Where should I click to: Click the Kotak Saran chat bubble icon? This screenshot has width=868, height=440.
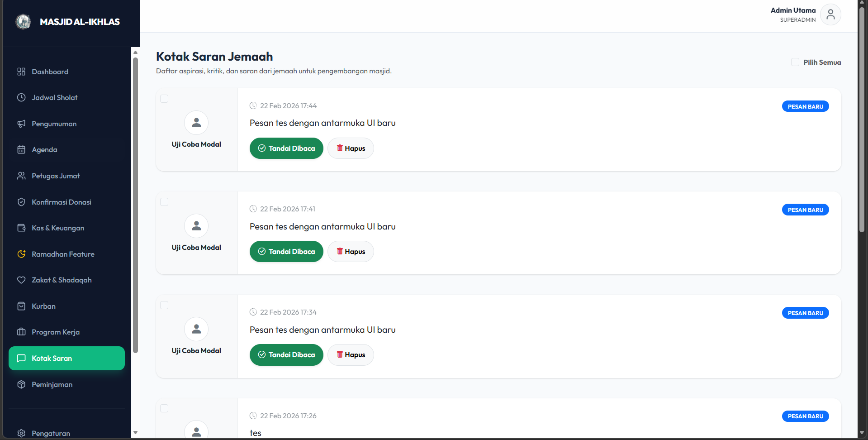point(21,358)
